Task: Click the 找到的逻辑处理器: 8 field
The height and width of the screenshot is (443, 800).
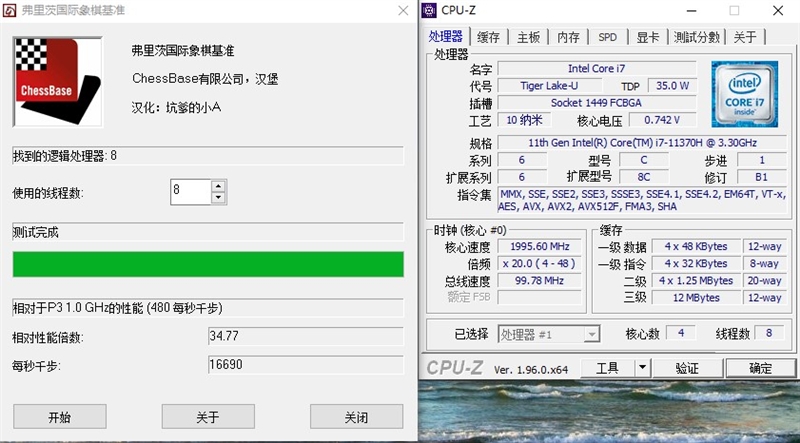Action: [x=208, y=156]
